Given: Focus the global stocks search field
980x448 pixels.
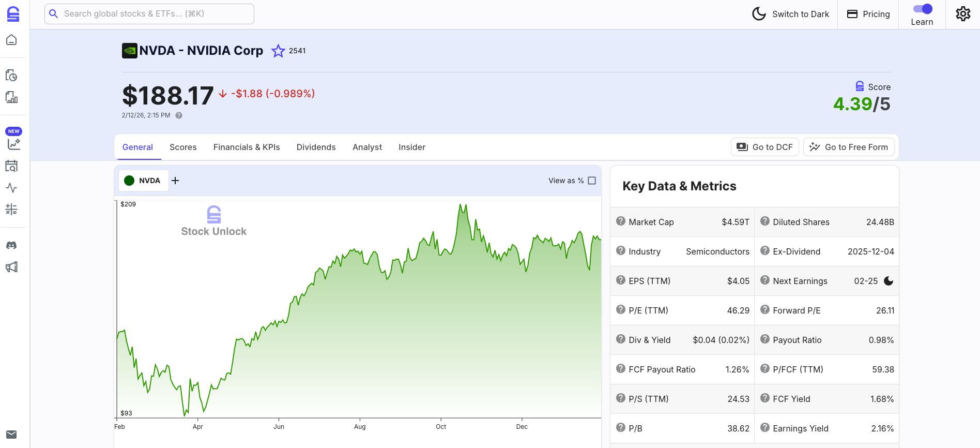Looking at the screenshot, I should click(149, 14).
